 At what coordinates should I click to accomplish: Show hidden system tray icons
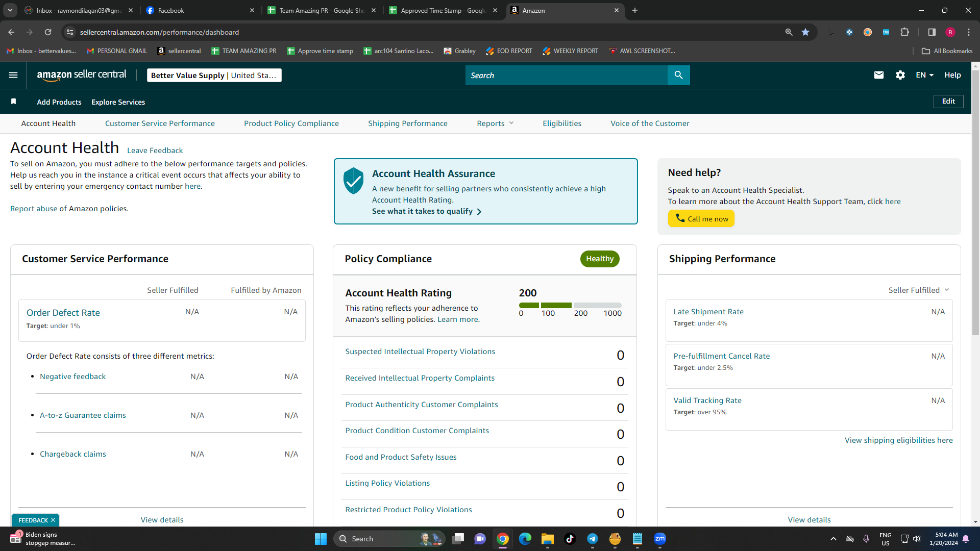834,539
